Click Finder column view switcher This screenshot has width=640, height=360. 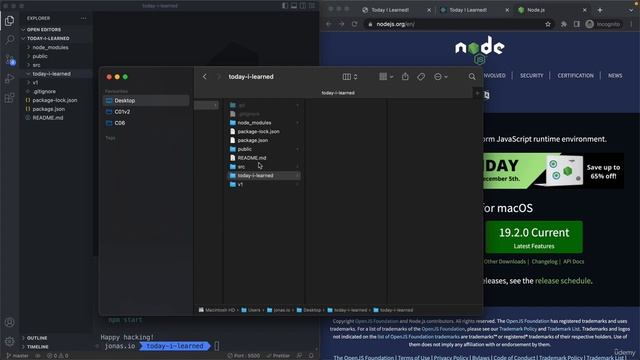pyautogui.click(x=350, y=77)
